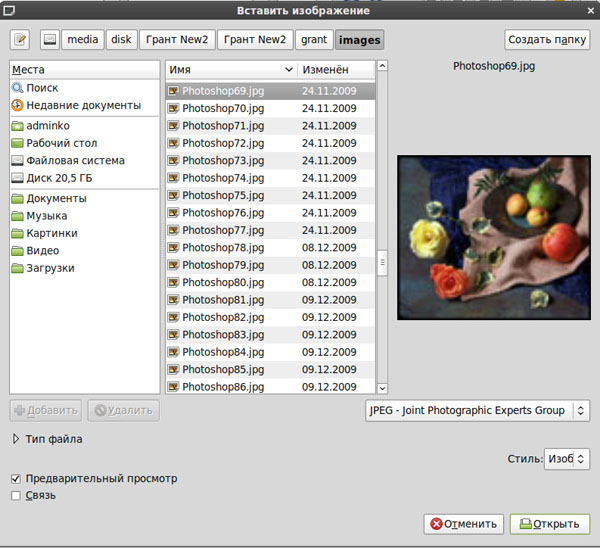
Task: Click the window menu icon in title bar
Action: pos(8,10)
